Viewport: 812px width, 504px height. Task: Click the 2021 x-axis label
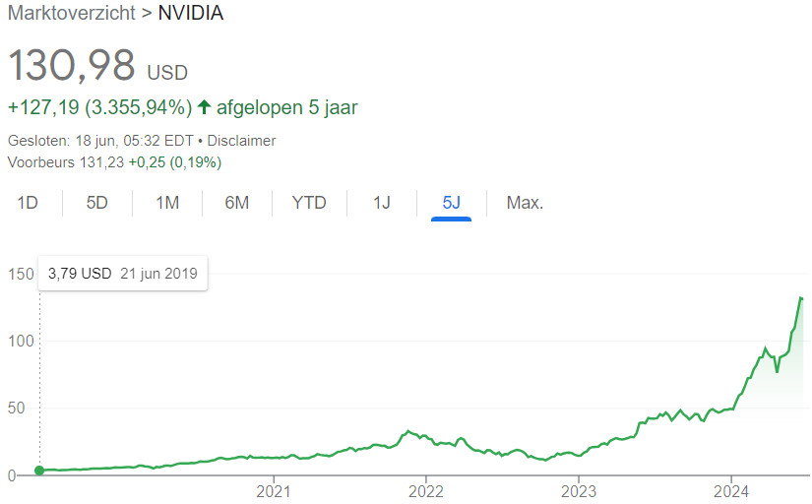pos(273,491)
